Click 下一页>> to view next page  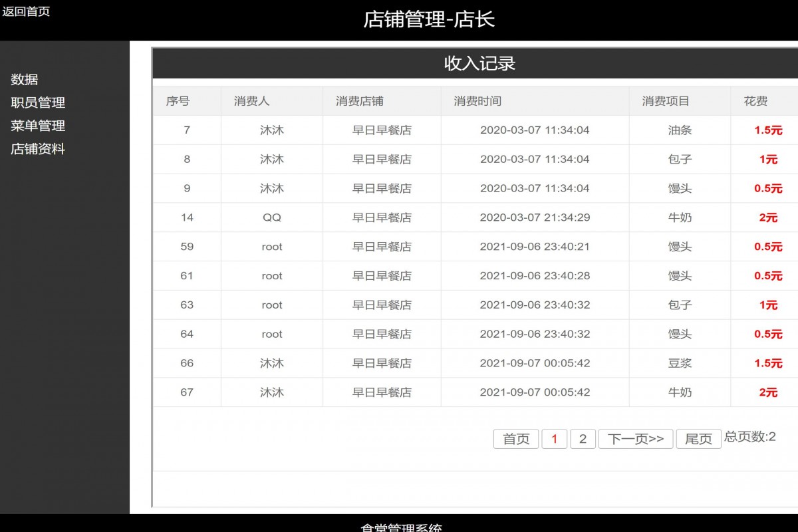(635, 439)
